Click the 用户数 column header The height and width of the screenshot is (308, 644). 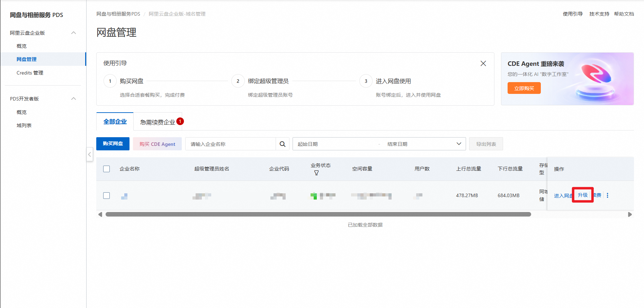[422, 169]
